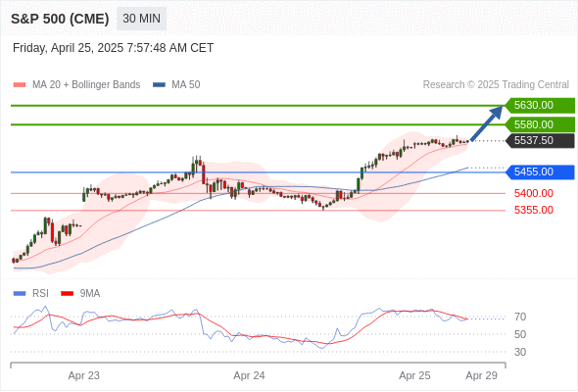Screen dimensions: 578x392
Task: Click 'Research © 2025 Trading Central' credit
Action: (496, 85)
